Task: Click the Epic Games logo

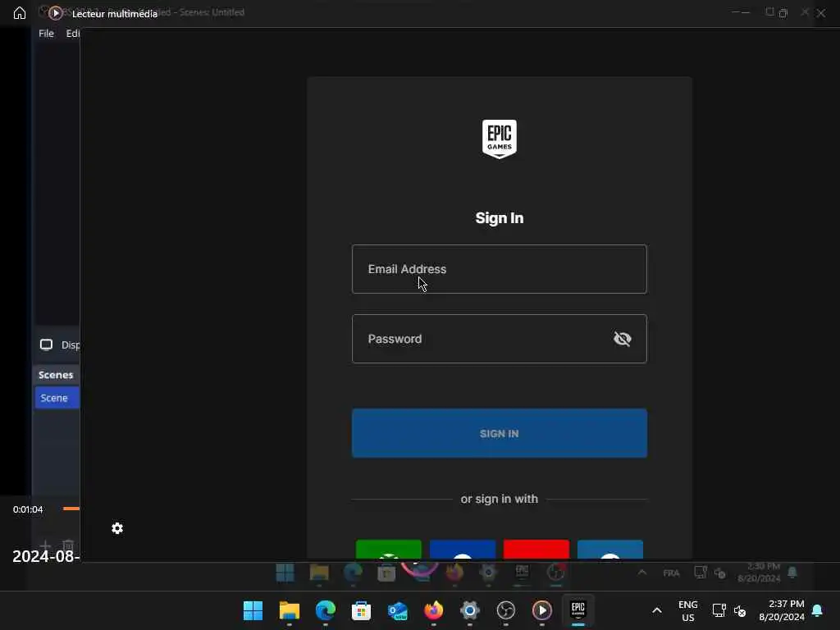Action: (500, 139)
